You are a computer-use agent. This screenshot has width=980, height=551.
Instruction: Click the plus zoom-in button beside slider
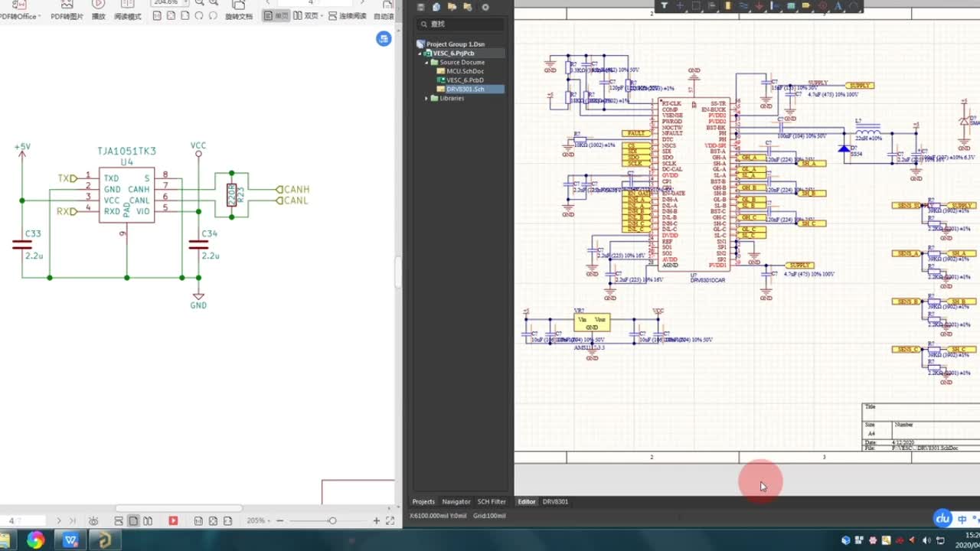pyautogui.click(x=376, y=521)
